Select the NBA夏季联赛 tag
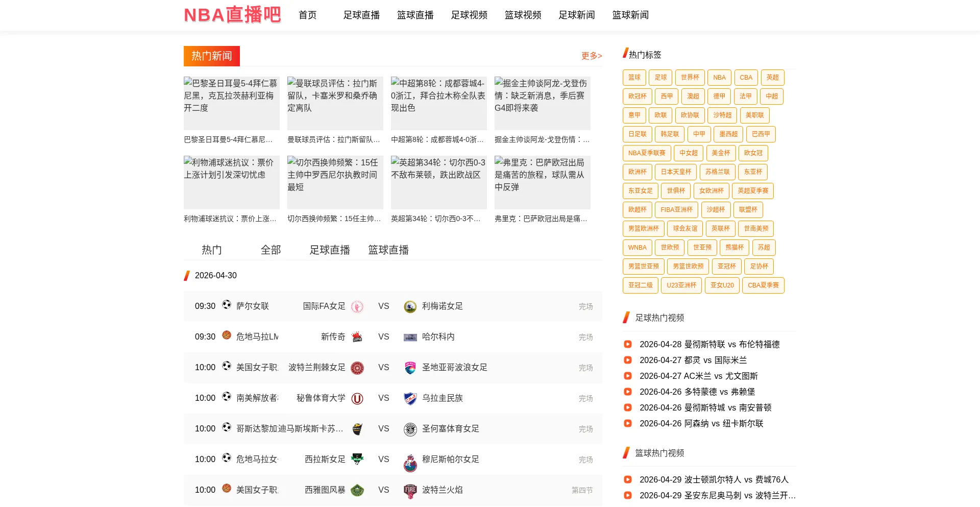 point(647,153)
